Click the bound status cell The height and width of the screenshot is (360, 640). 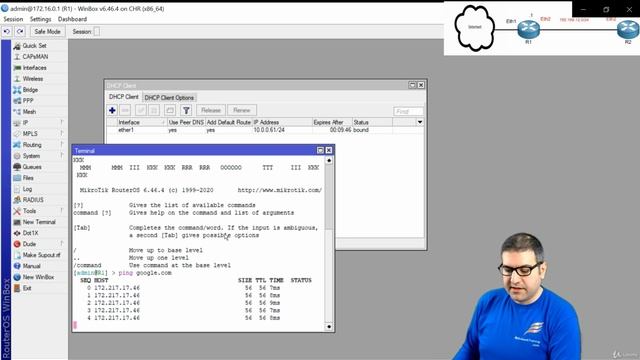tap(361, 130)
